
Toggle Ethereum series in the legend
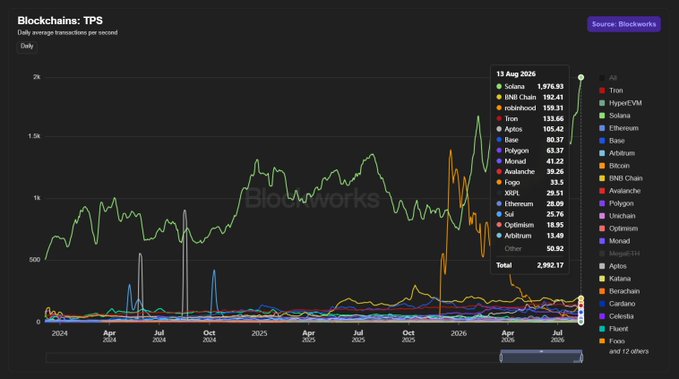618,128
